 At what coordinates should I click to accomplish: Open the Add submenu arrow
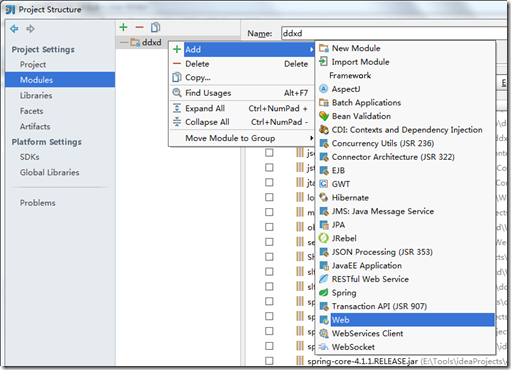pyautogui.click(x=311, y=49)
